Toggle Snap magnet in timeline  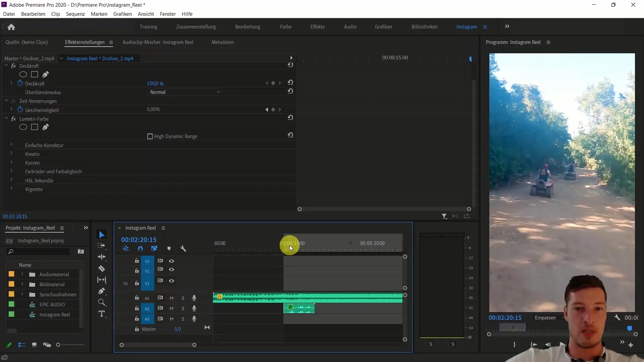coord(140,249)
